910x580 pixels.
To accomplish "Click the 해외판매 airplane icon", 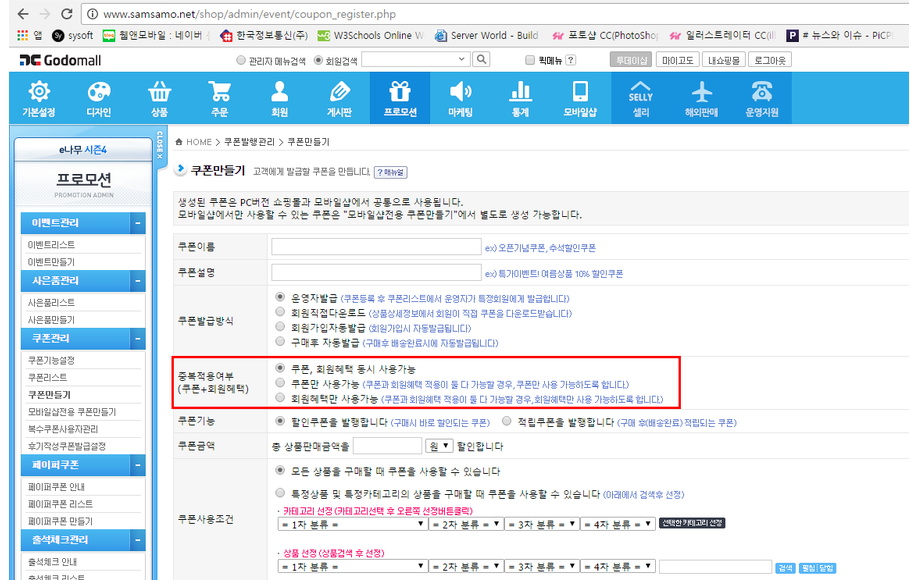I will (702, 92).
